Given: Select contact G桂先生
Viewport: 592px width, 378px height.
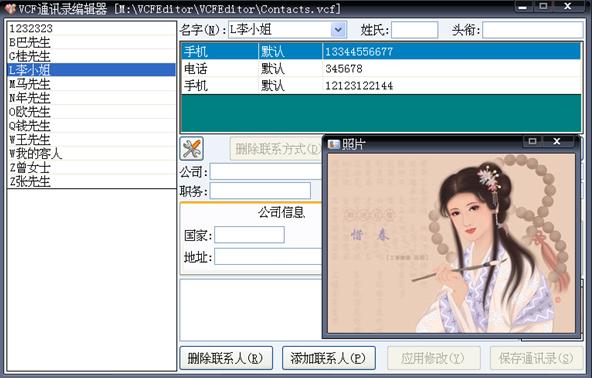Looking at the screenshot, I should point(91,56).
